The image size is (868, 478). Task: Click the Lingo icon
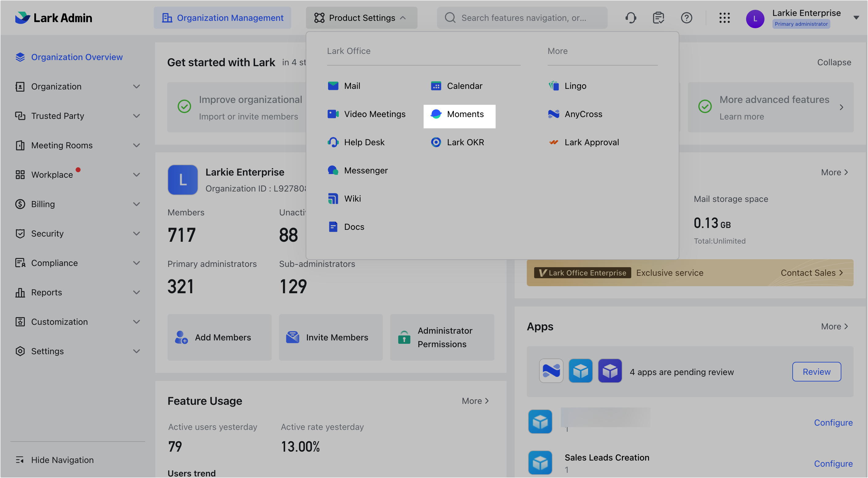point(553,86)
